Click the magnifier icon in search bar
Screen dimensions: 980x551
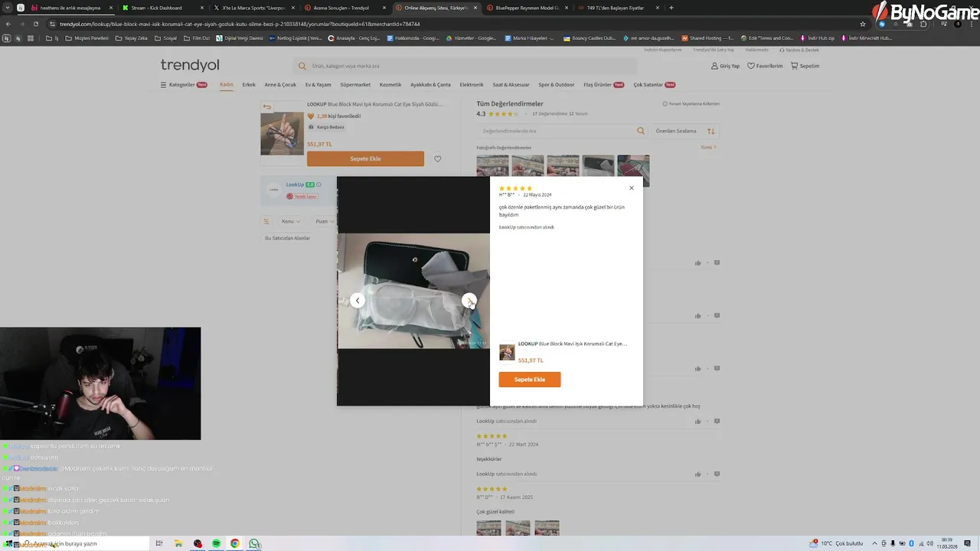[302, 66]
